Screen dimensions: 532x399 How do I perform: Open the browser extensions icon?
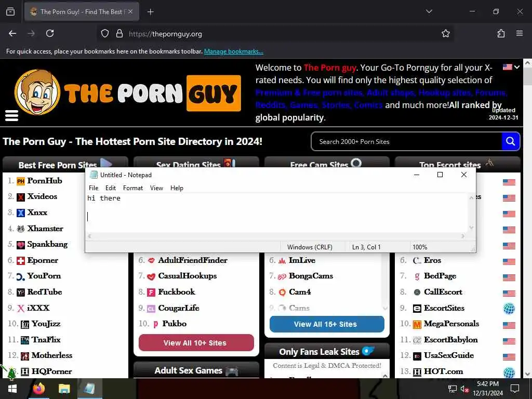pos(501,33)
